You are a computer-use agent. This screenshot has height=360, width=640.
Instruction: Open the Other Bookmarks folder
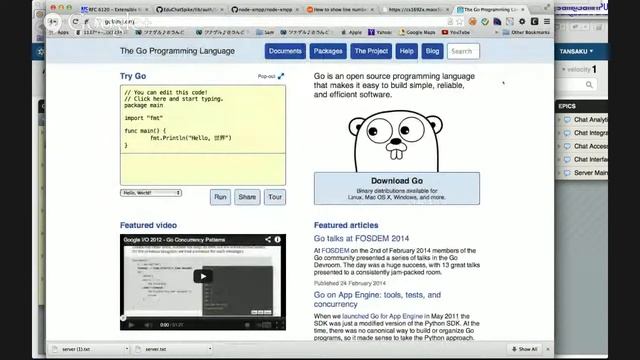click(526, 32)
